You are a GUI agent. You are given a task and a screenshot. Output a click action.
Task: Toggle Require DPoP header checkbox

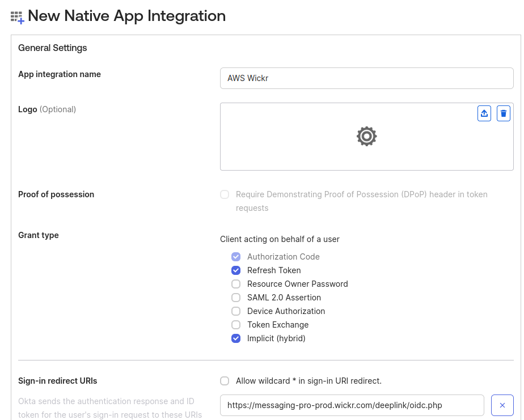click(x=225, y=194)
